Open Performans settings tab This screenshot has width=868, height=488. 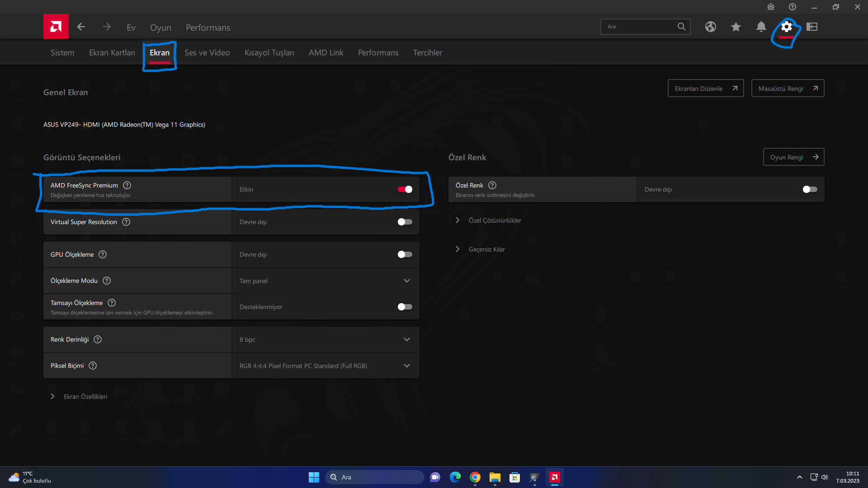[378, 52]
